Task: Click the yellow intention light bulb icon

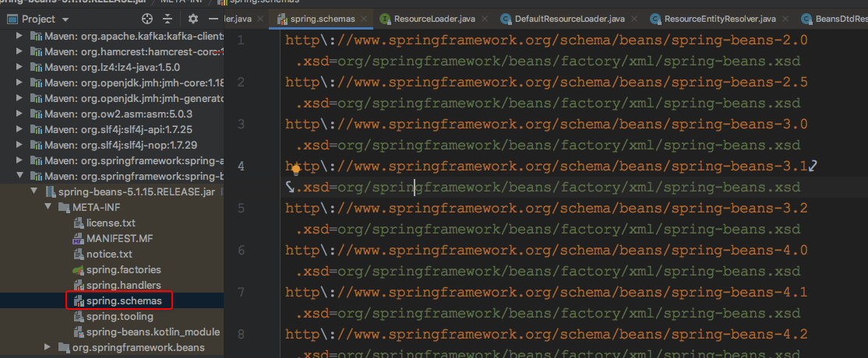Action: [296, 169]
